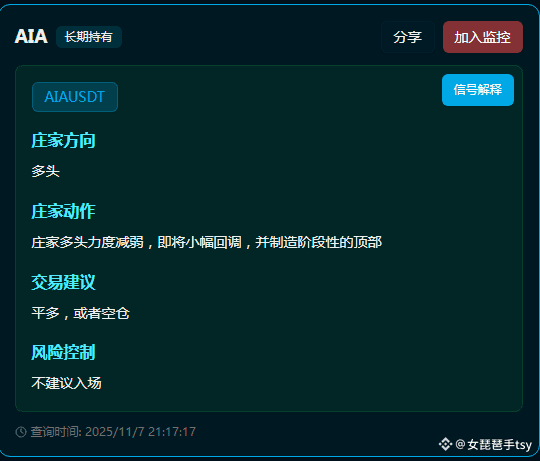Click the 长期持有 badge

[x=89, y=37]
